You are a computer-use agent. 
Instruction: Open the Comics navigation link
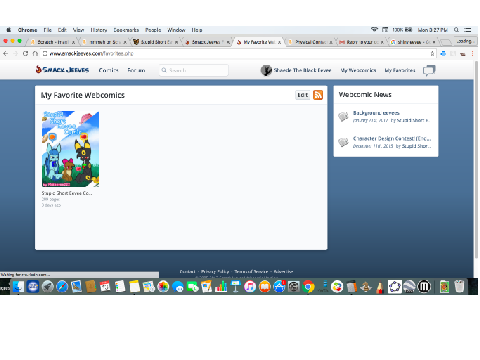pyautogui.click(x=108, y=70)
